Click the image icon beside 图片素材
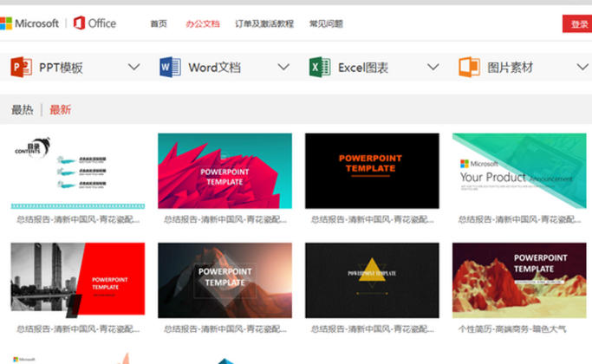The height and width of the screenshot is (364, 592). [x=469, y=67]
